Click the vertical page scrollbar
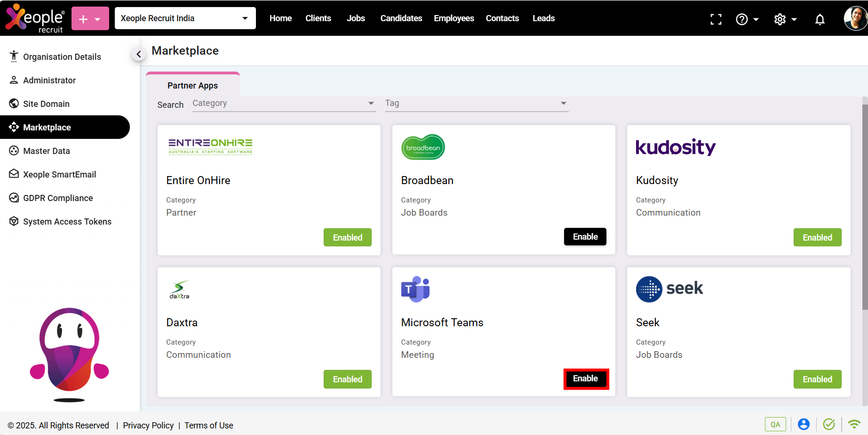 coord(865,207)
